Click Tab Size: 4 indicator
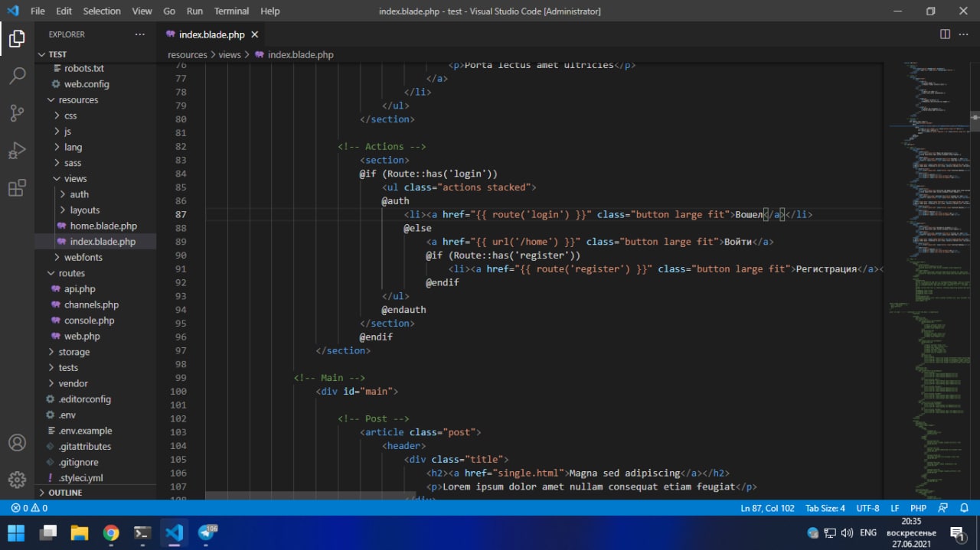Viewport: 980px width, 550px height. coord(825,508)
